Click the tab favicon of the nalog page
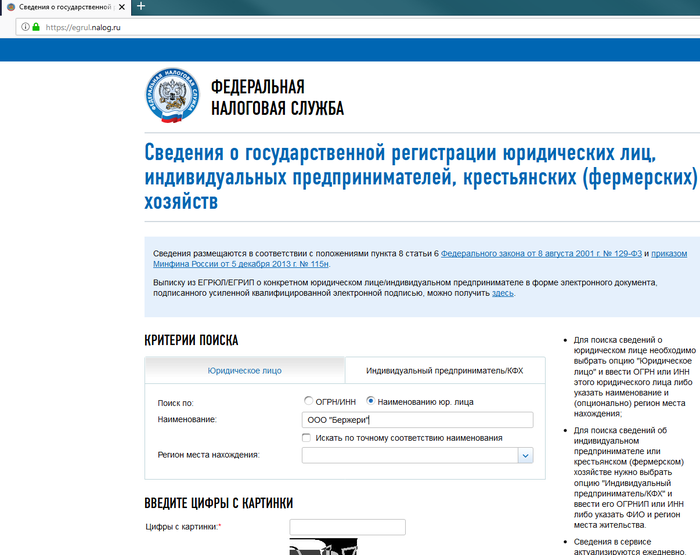The height and width of the screenshot is (555, 700). click(x=9, y=6)
